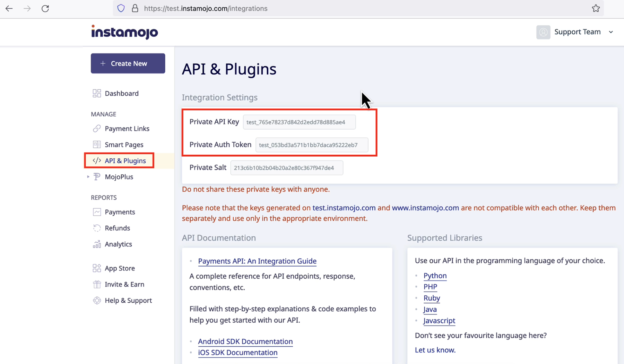Click the API Documentation section heading

[219, 238]
